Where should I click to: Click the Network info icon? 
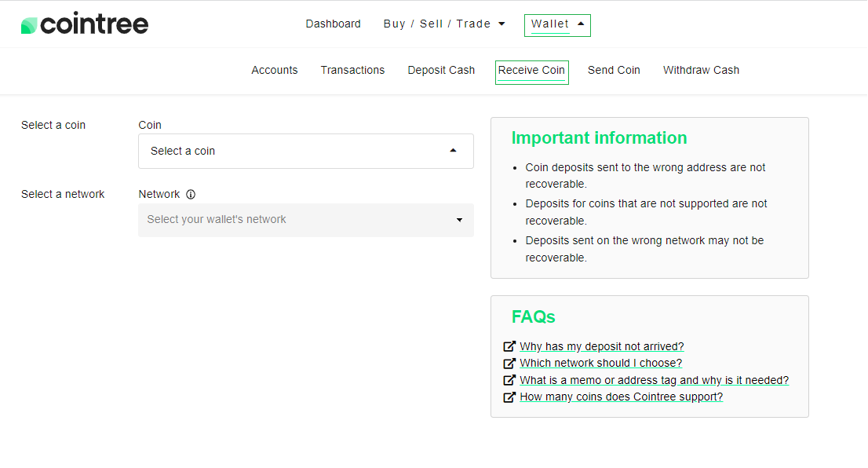191,195
